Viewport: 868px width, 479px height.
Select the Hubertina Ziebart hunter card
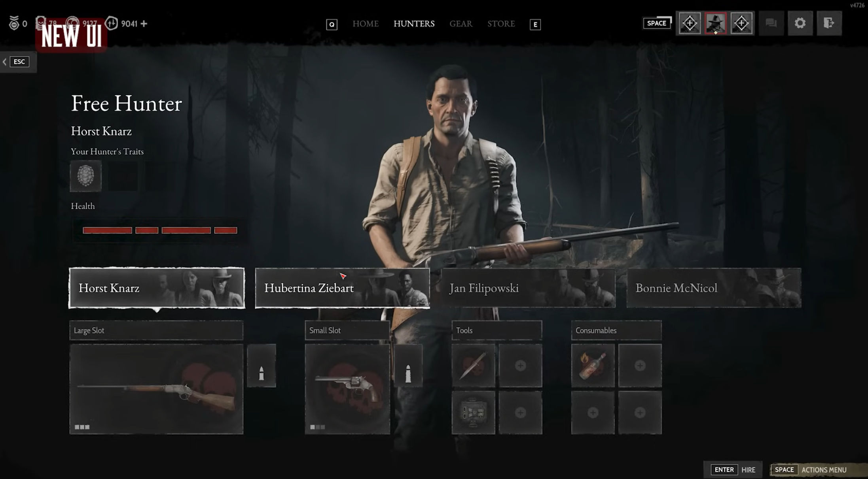[342, 288]
